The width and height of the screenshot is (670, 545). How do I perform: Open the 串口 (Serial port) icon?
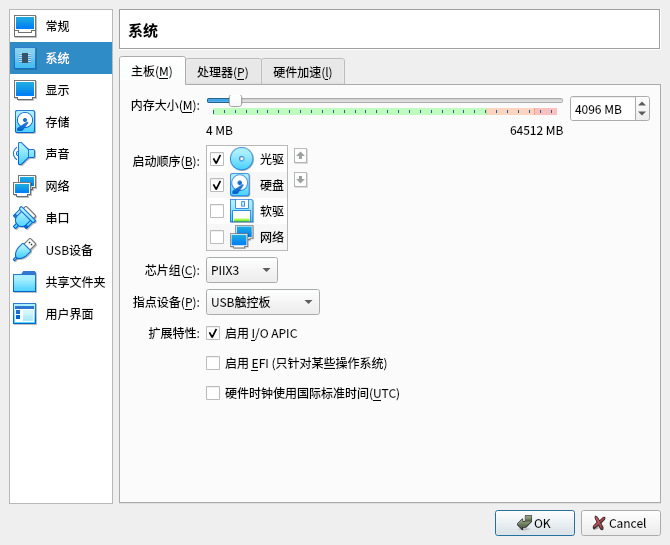pyautogui.click(x=25, y=218)
